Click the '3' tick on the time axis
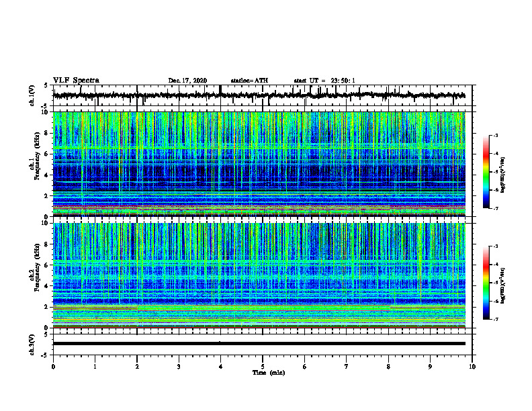Viewport: 532px width, 411px height. point(179,367)
